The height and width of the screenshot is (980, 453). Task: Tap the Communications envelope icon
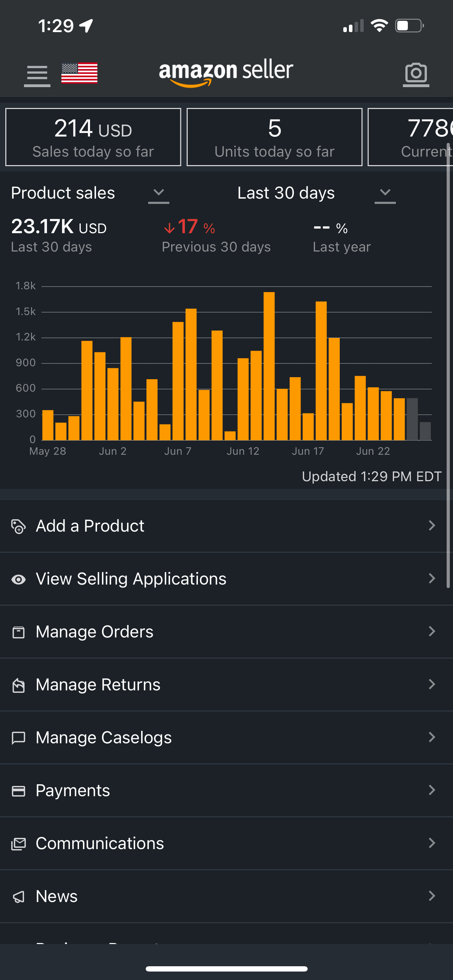[18, 844]
